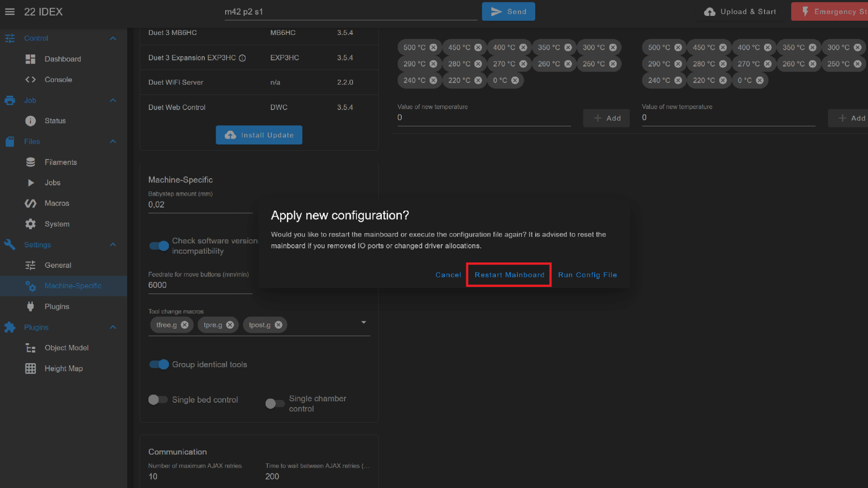Click the Status info icon
The image size is (868, 488).
30,121
